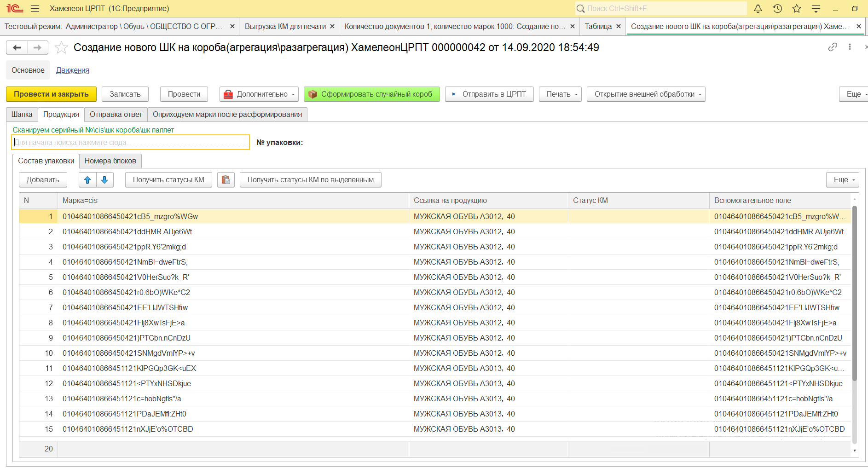Viewport: 868px width, 474px height.
Task: Open favorites star in title bar
Action: [x=797, y=8]
